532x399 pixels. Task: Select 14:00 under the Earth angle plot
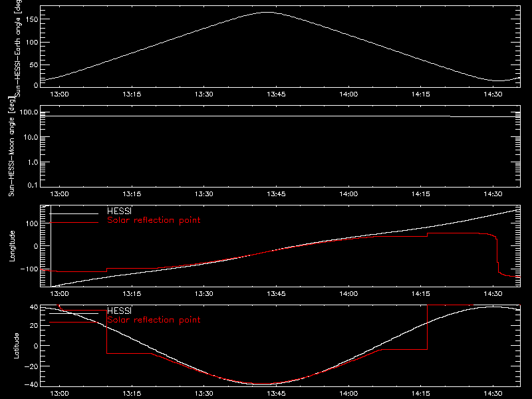coord(348,94)
